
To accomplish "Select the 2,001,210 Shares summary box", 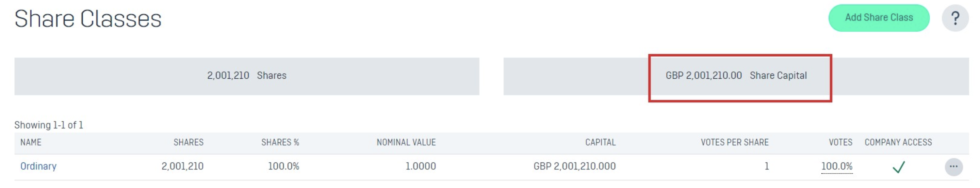I will (x=246, y=76).
